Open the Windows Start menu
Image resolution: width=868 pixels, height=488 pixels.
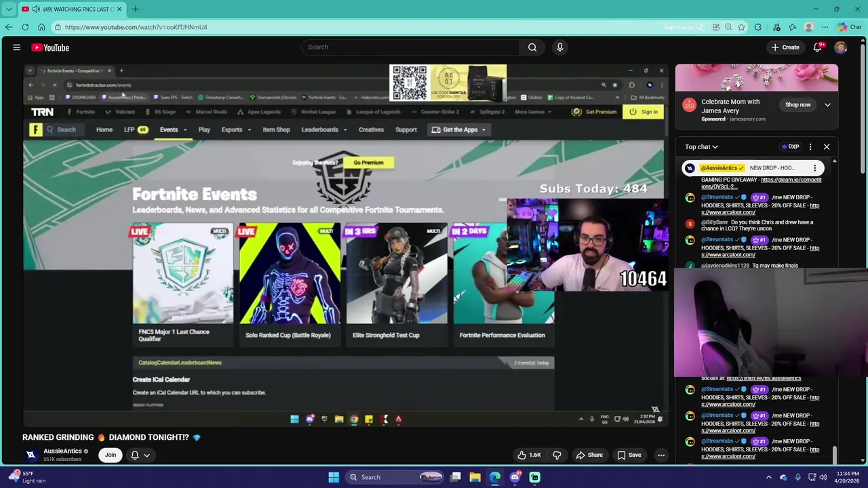(x=334, y=477)
